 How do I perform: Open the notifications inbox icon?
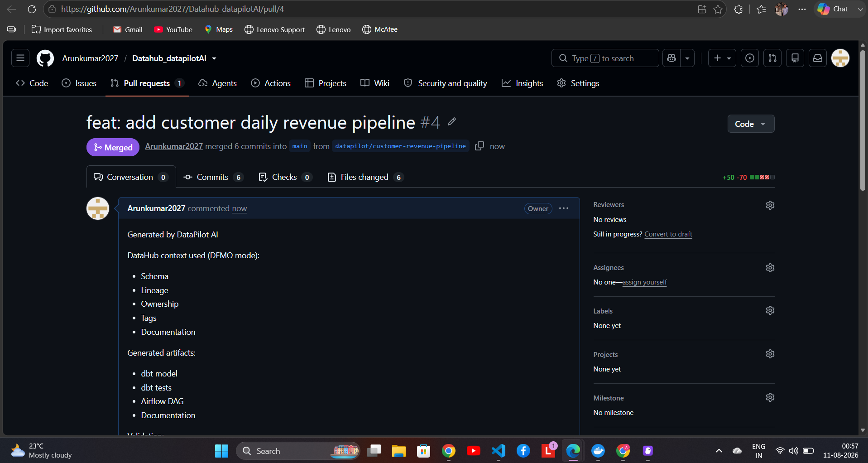point(818,58)
